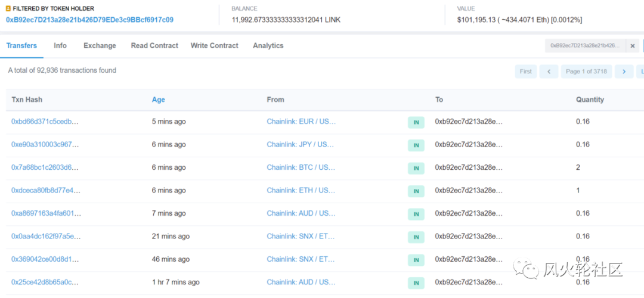Click the '21 mins ago' age cell
The width and height of the screenshot is (644, 298).
point(171,237)
